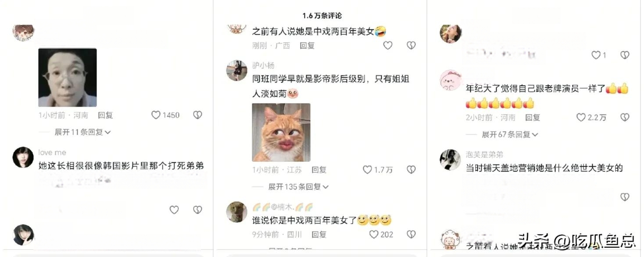The height and width of the screenshot is (257, 644).
Task: Expand 展开135条回复 replies
Action: pos(299,187)
